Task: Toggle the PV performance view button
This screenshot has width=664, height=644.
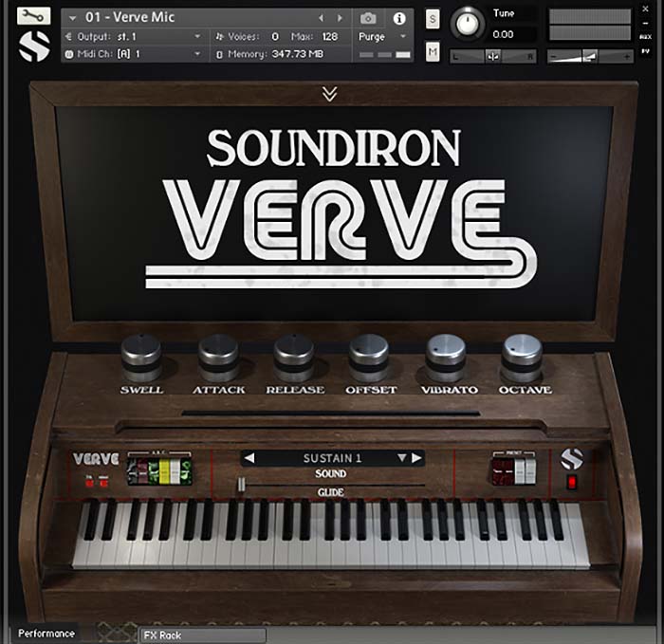Action: (645, 51)
